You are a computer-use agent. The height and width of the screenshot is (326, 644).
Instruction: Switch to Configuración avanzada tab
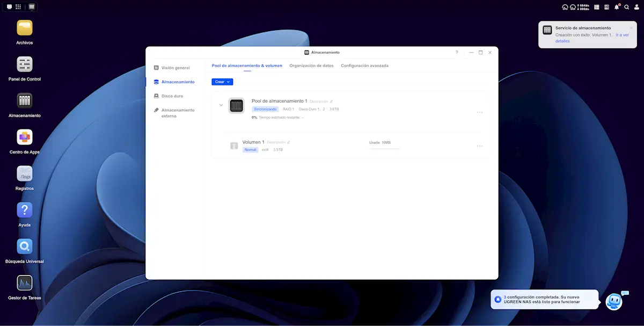364,66
